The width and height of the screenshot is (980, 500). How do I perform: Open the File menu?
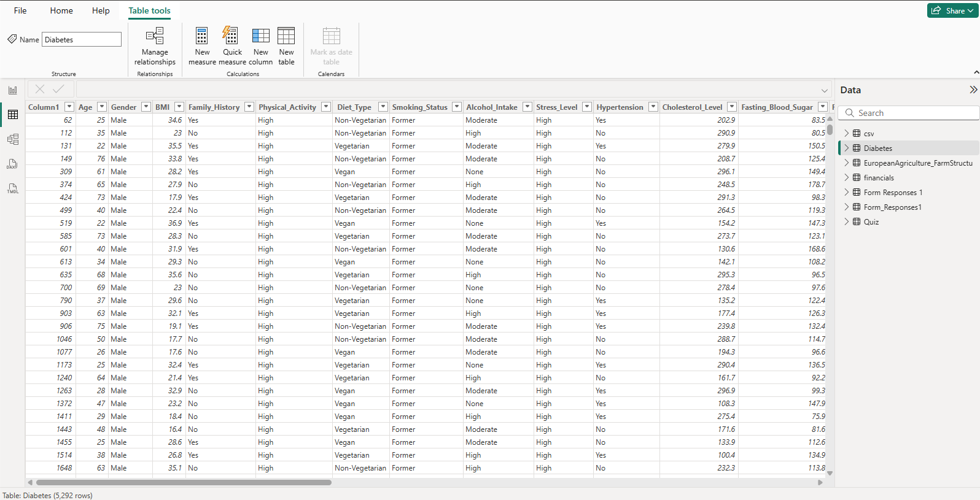tap(20, 10)
